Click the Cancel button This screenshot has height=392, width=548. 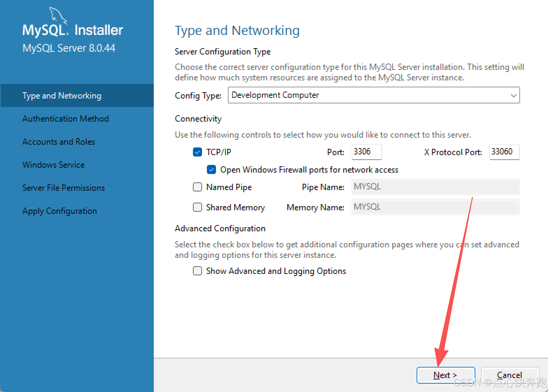pyautogui.click(x=510, y=375)
